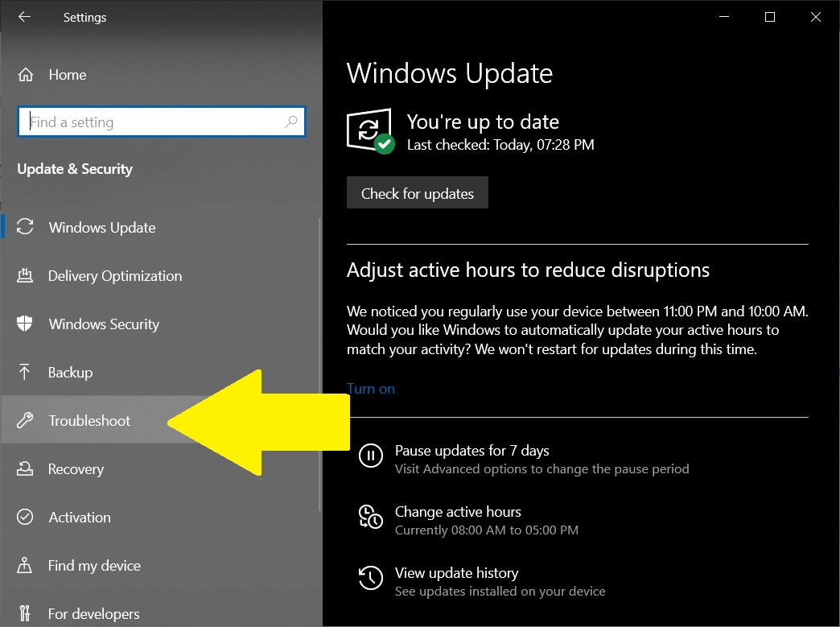Click the Windows Security shield icon
The height and width of the screenshot is (627, 840).
pos(25,324)
